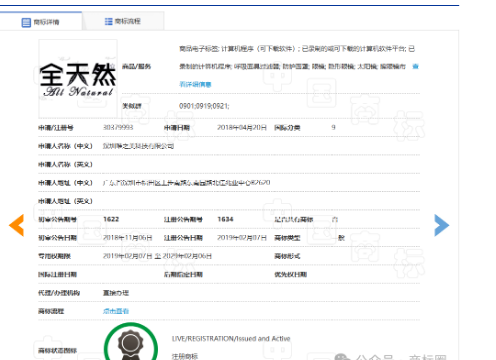
Task: Select the 注册商标 status label
Action: [x=185, y=357]
